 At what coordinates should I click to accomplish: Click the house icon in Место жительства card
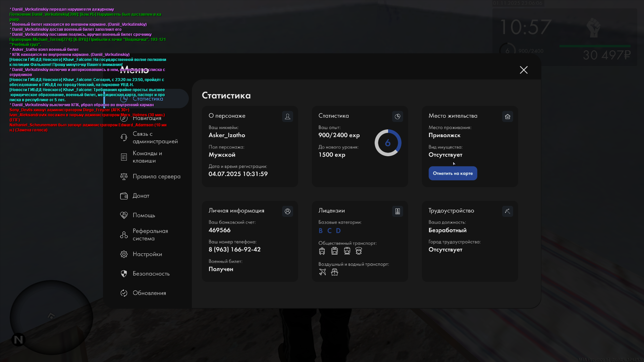[507, 117]
